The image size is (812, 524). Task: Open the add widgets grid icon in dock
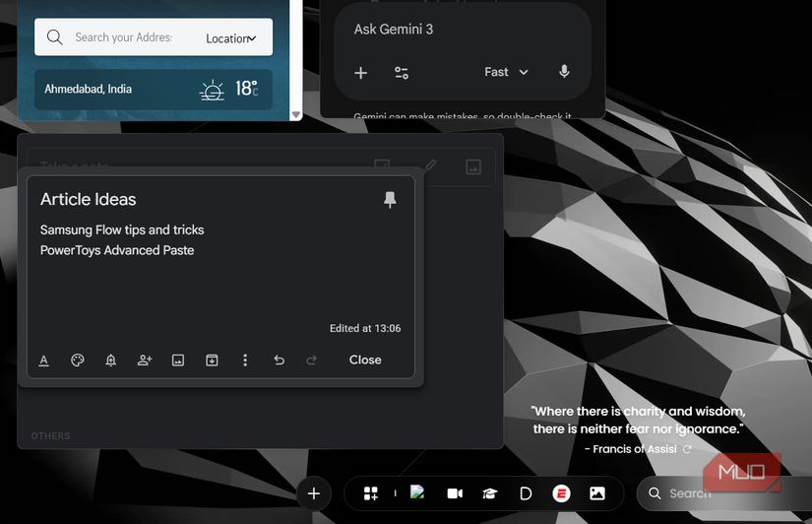pos(371,493)
